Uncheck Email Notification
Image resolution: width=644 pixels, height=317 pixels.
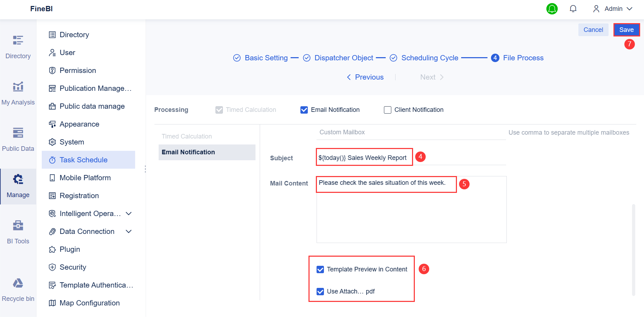click(304, 110)
